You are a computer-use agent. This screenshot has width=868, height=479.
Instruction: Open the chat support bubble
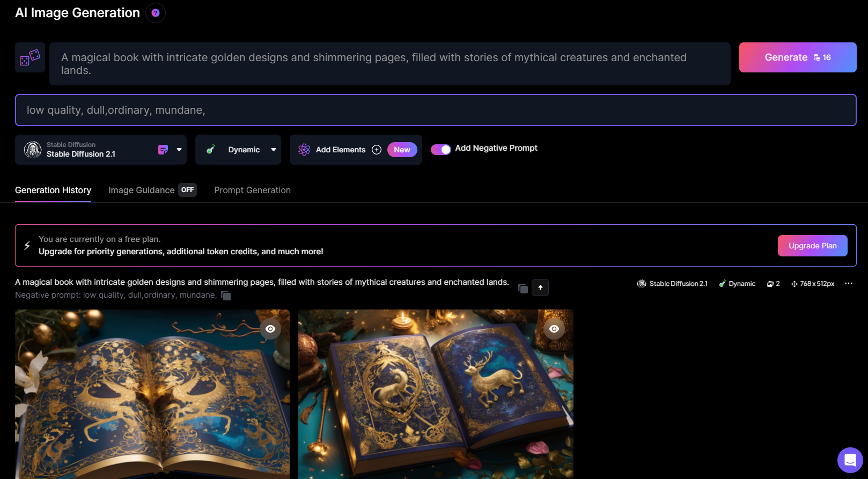pos(850,460)
